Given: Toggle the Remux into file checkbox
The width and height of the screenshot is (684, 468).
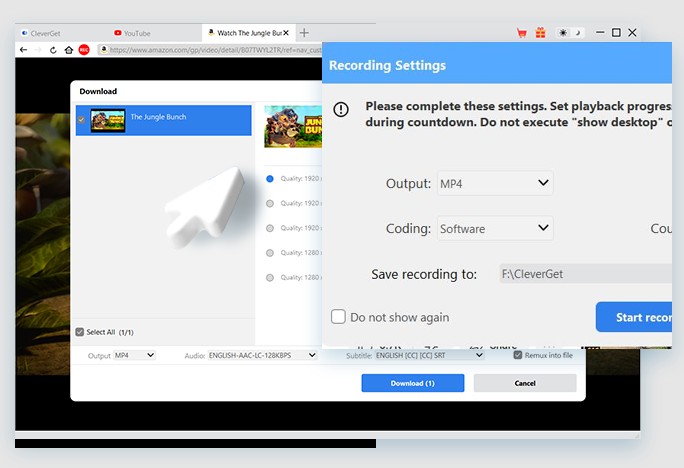Looking at the screenshot, I should pos(518,355).
